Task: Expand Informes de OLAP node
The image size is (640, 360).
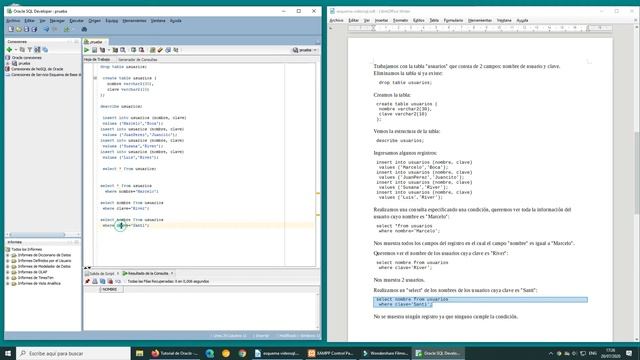Action: (x=8, y=272)
